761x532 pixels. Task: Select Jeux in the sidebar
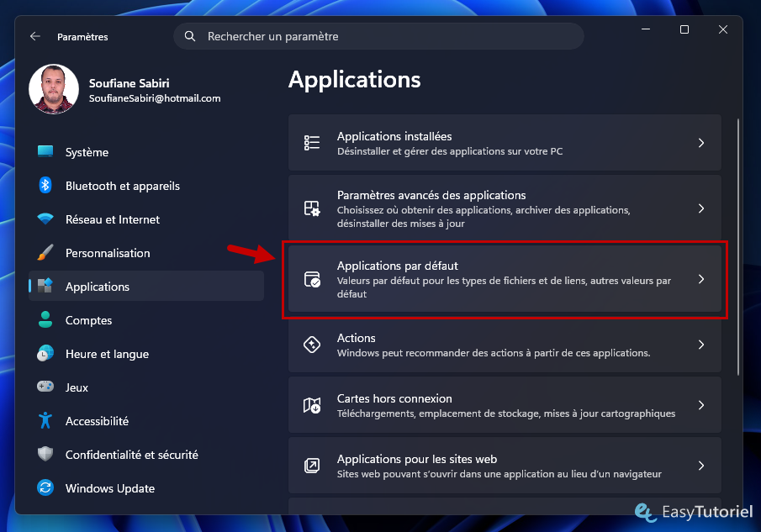click(146, 387)
